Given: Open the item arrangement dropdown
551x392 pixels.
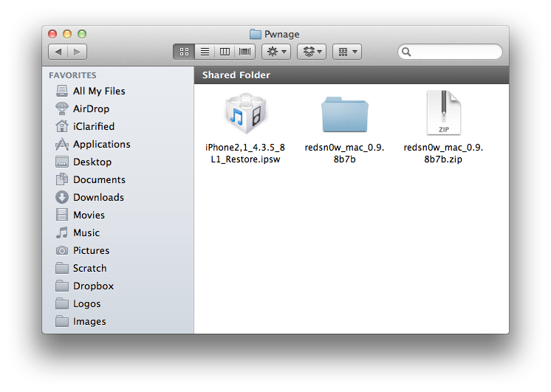Looking at the screenshot, I should (x=347, y=52).
